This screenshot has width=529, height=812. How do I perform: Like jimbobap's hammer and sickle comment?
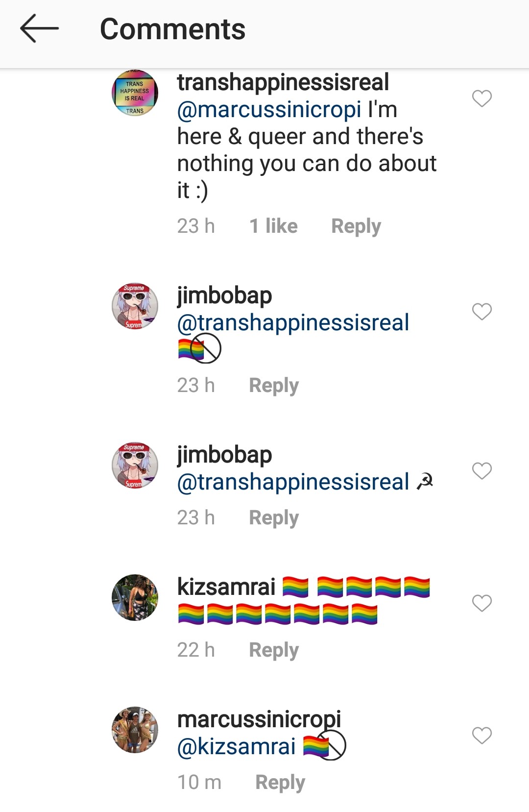[x=481, y=470]
